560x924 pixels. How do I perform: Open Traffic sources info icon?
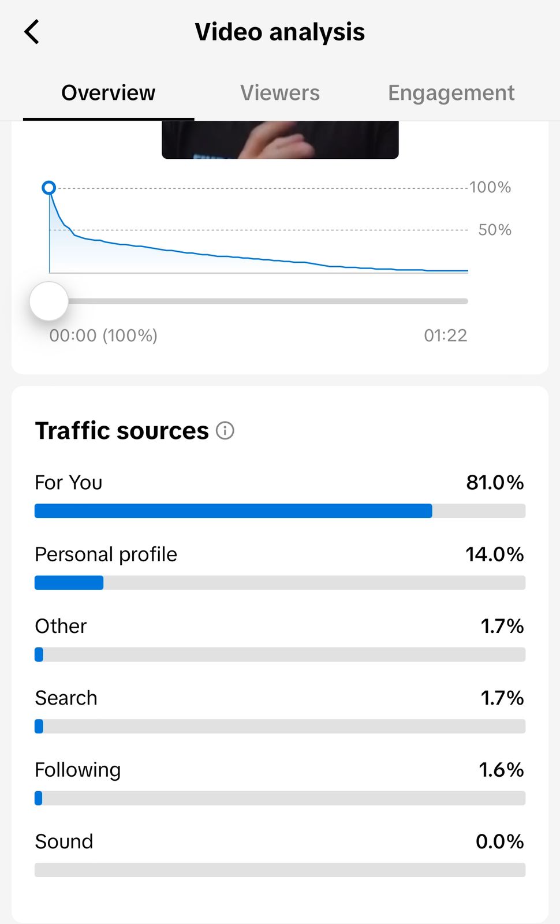225,430
